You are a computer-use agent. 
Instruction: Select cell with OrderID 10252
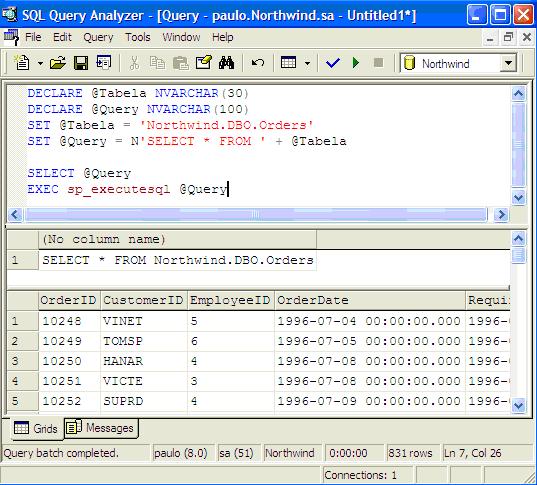coord(70,401)
